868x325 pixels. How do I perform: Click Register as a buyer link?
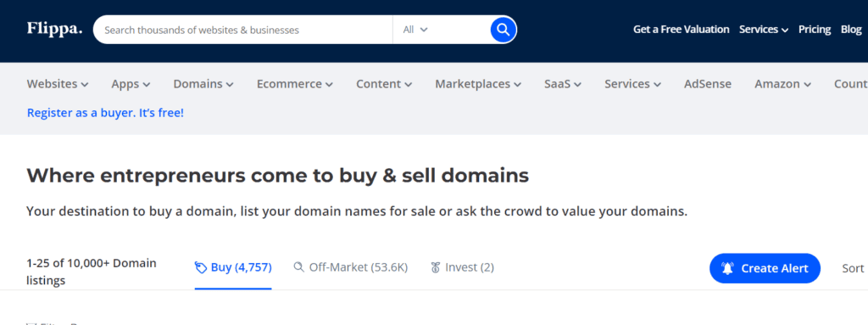point(105,113)
